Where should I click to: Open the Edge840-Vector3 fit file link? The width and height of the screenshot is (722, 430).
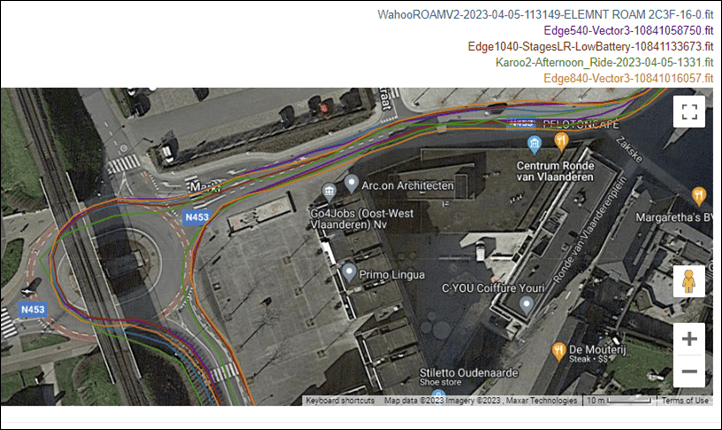tap(629, 78)
